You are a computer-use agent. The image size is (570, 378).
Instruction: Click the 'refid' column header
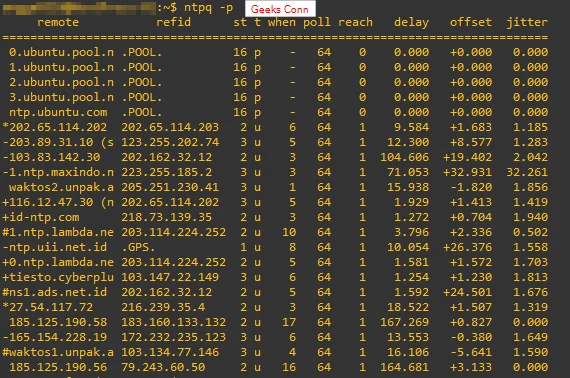(173, 22)
